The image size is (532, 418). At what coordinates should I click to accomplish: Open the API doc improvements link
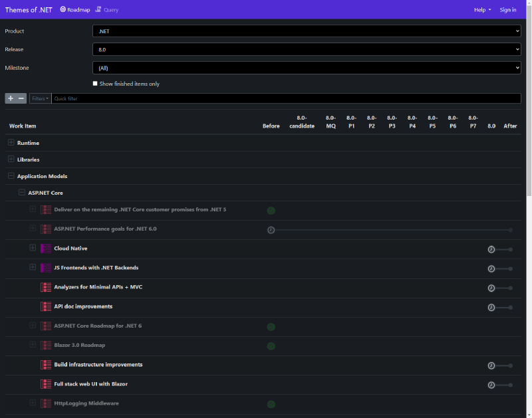[83, 306]
